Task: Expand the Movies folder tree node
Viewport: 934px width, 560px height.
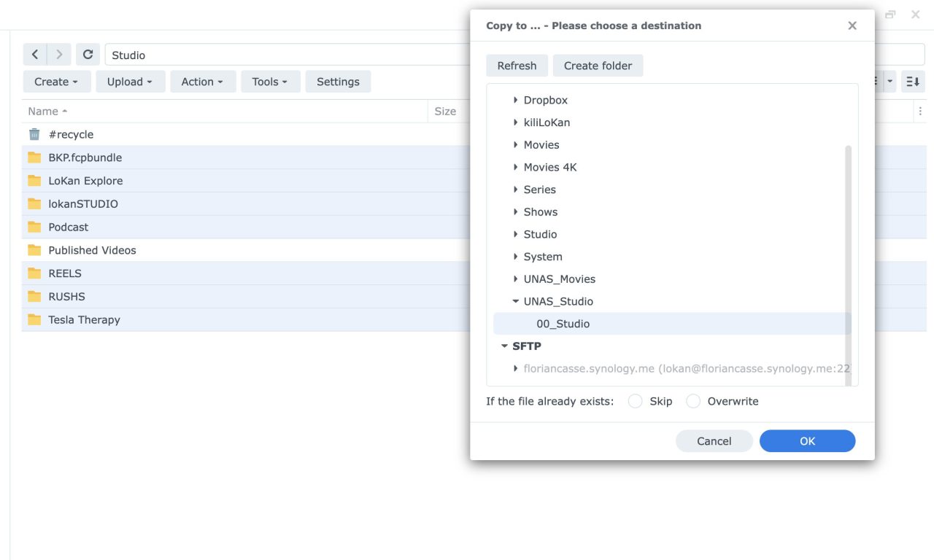Action: coord(515,144)
